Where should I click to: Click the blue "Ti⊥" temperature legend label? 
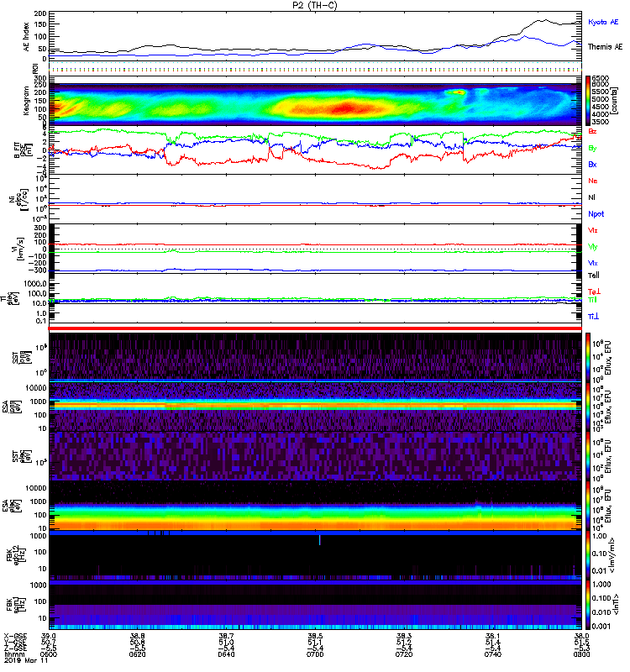coord(593,317)
